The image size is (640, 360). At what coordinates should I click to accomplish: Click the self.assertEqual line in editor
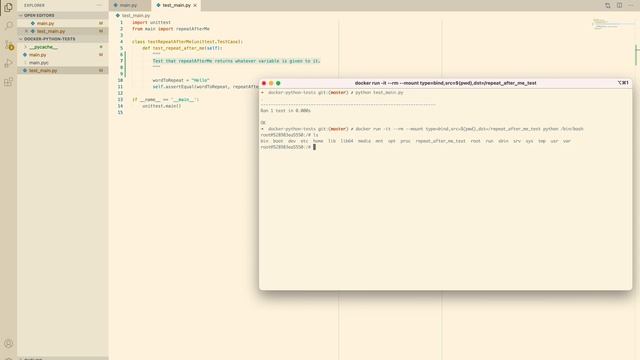[205, 87]
